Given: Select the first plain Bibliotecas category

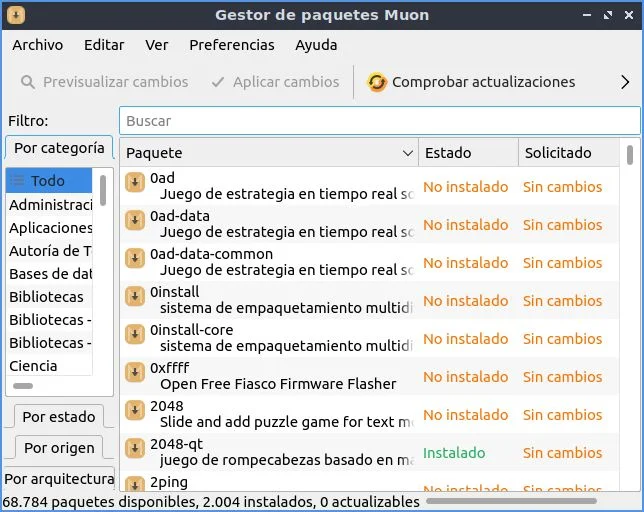Looking at the screenshot, I should [50, 296].
